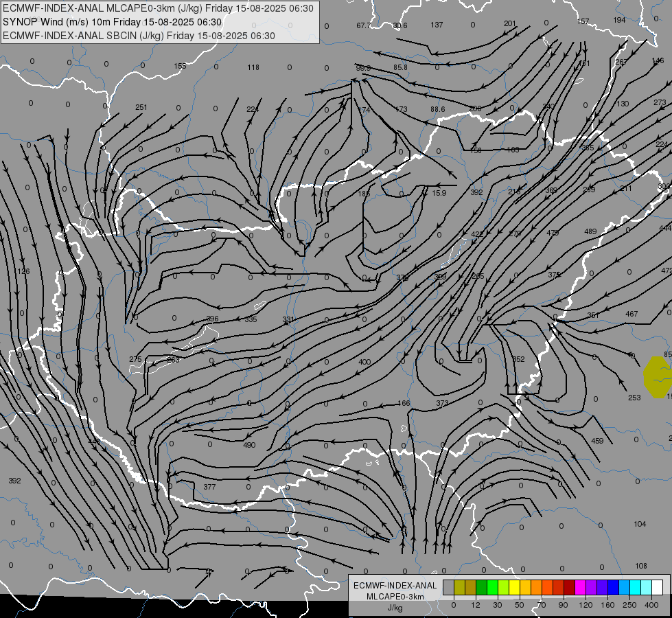The image size is (672, 618).
Task: Click the map value '15.9'
Action: (x=439, y=193)
